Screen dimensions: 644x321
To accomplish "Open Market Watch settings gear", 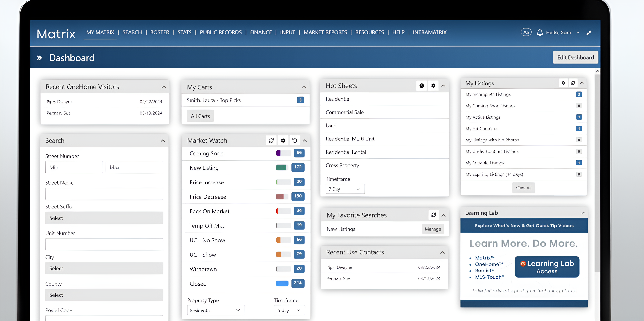I will pyautogui.click(x=283, y=141).
